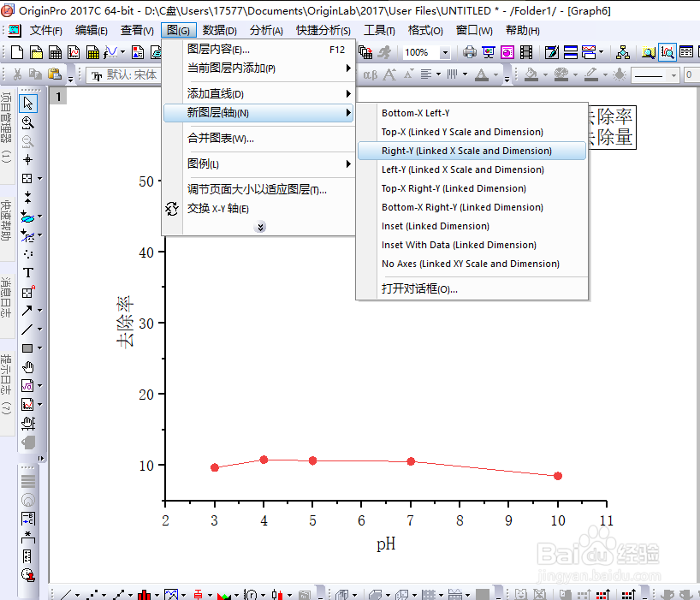700x600 pixels.
Task: Click the fill color bucket swatch
Action: tap(531, 74)
